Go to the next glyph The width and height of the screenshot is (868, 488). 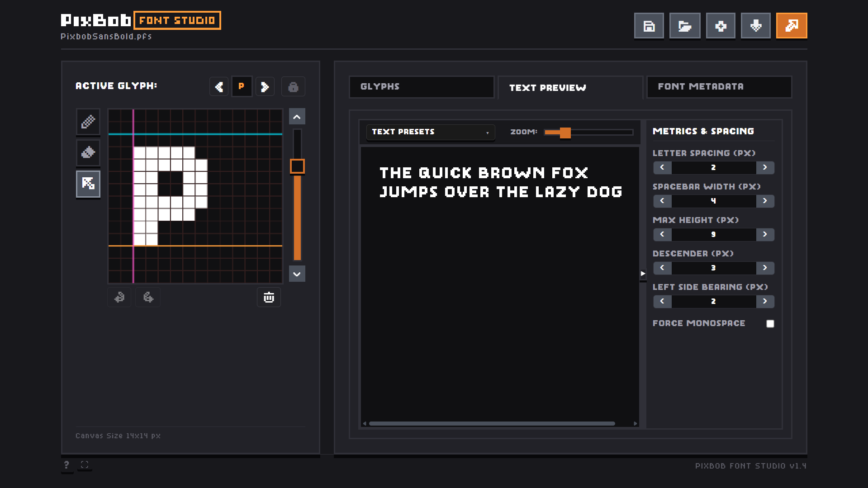click(x=265, y=86)
